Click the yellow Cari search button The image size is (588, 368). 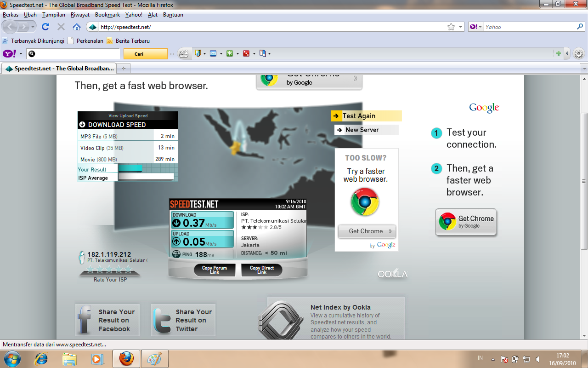146,54
